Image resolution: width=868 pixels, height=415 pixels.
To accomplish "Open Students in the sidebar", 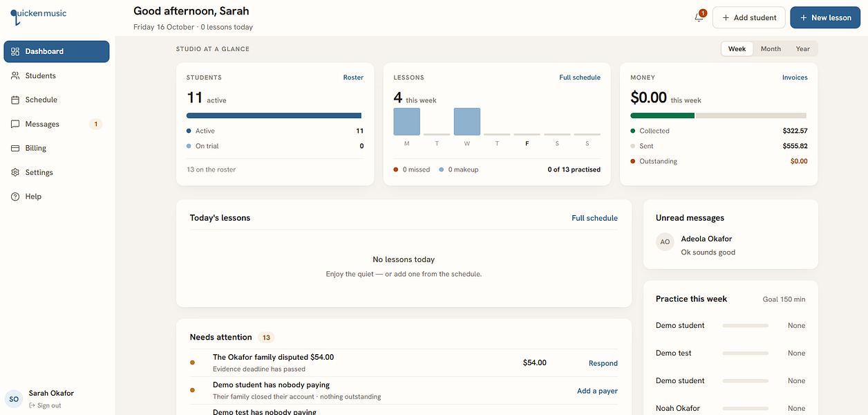I will (57, 76).
